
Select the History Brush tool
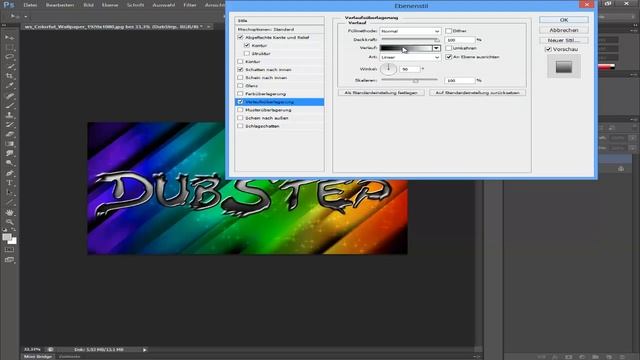tap(9, 125)
